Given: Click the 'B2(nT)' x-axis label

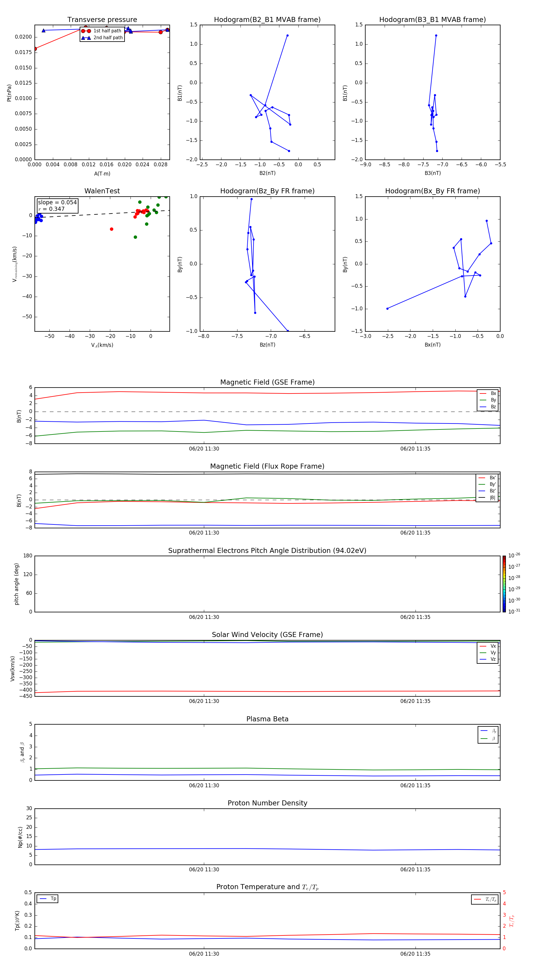Looking at the screenshot, I should pyautogui.click(x=267, y=173).
